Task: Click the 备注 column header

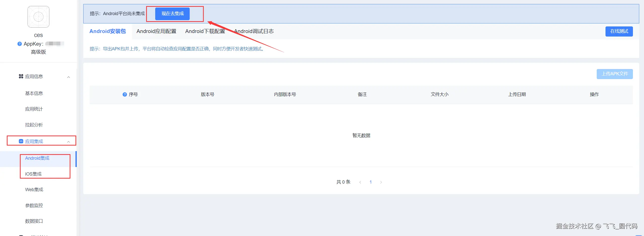Action: (362, 94)
